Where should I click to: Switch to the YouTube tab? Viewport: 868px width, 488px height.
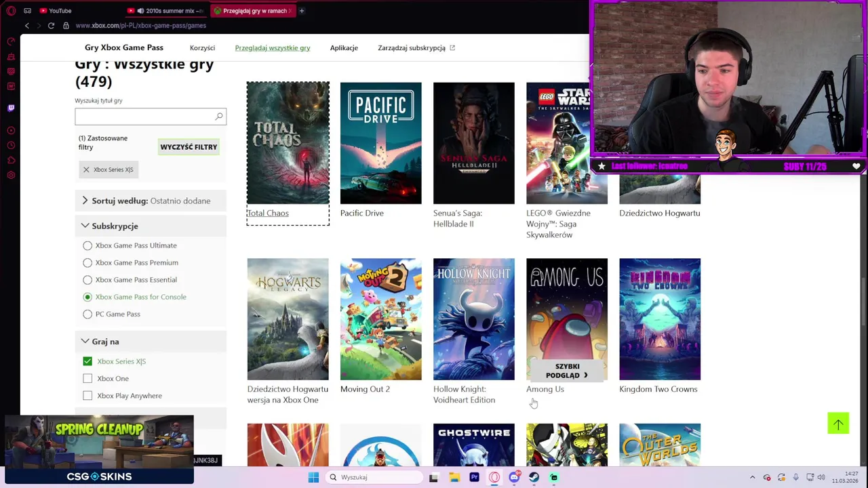click(56, 11)
